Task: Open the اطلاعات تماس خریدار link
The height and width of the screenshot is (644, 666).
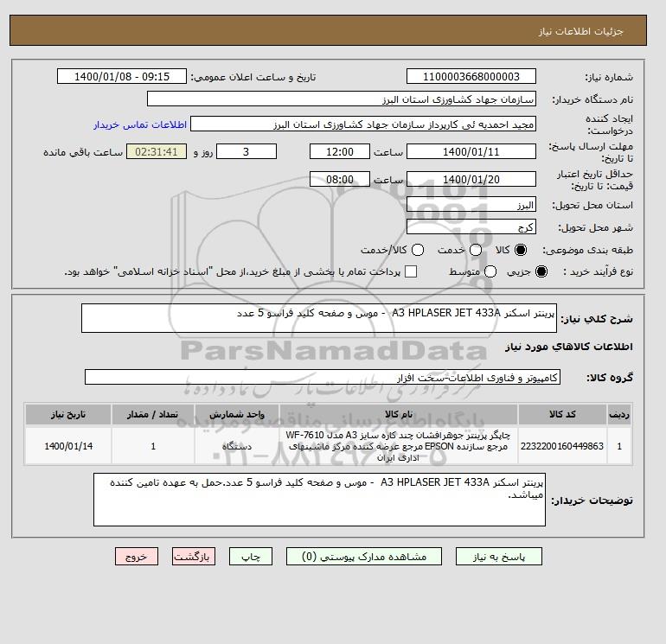Action: pos(140,124)
